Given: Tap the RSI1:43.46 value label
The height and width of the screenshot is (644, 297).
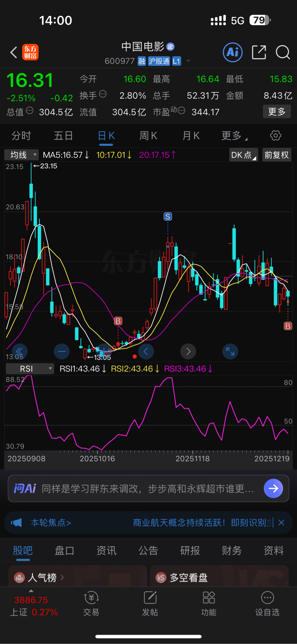Looking at the screenshot, I should [x=83, y=369].
